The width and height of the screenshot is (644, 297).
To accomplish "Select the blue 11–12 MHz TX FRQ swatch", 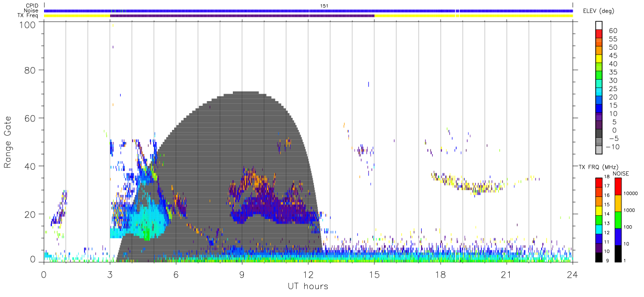I will click(x=598, y=237).
